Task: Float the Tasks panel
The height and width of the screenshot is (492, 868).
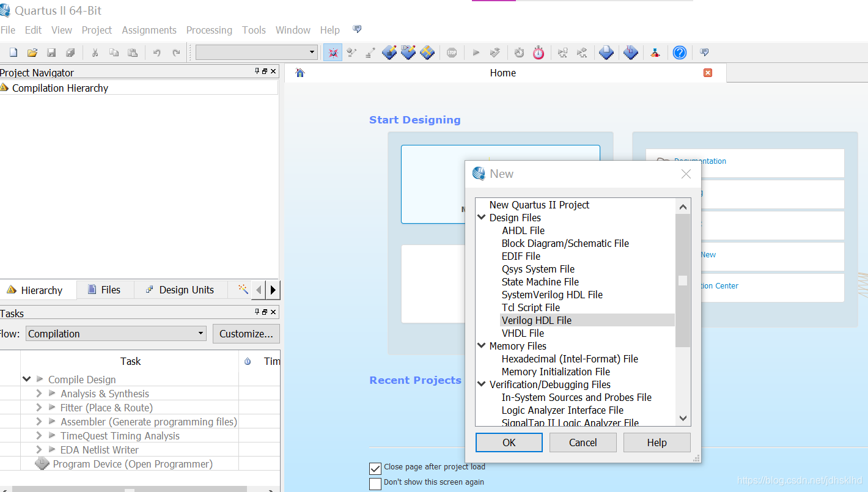Action: coord(265,312)
